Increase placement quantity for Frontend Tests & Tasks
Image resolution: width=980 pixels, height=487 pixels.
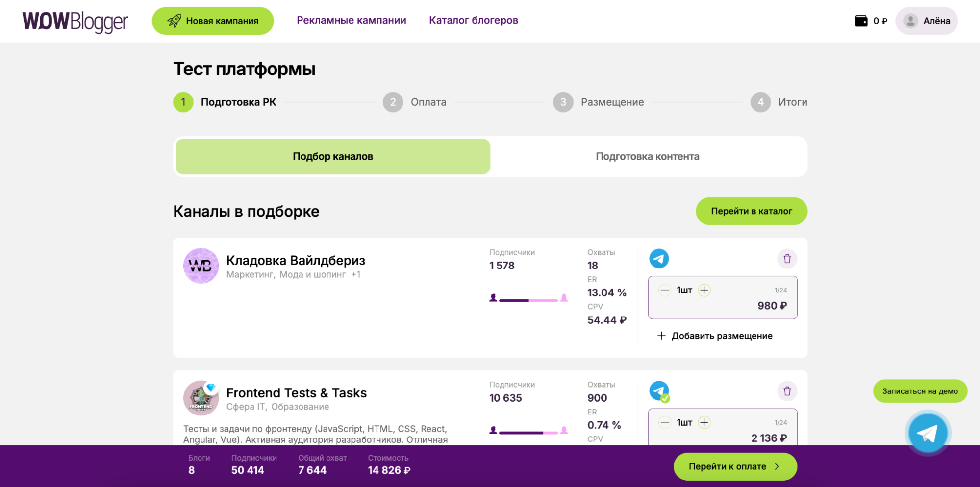[x=704, y=423]
